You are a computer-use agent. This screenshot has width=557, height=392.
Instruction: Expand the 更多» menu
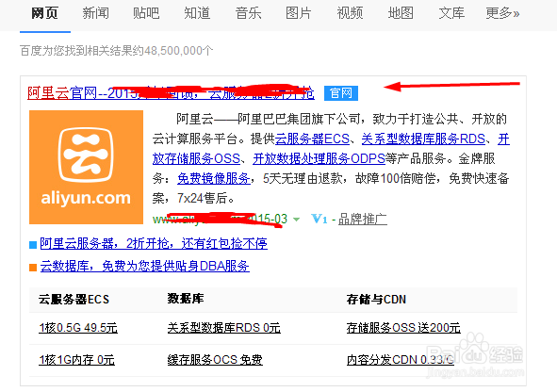[x=502, y=13]
